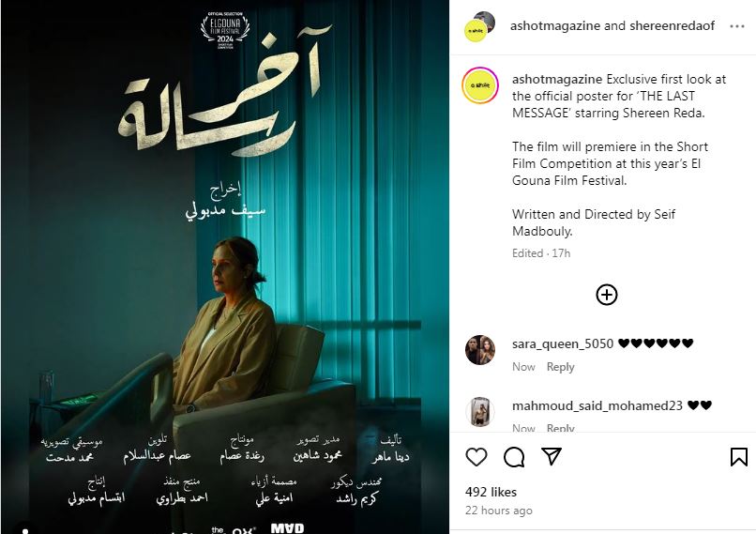Open the three-dot more options menu
The image size is (756, 534).
pyautogui.click(x=736, y=26)
